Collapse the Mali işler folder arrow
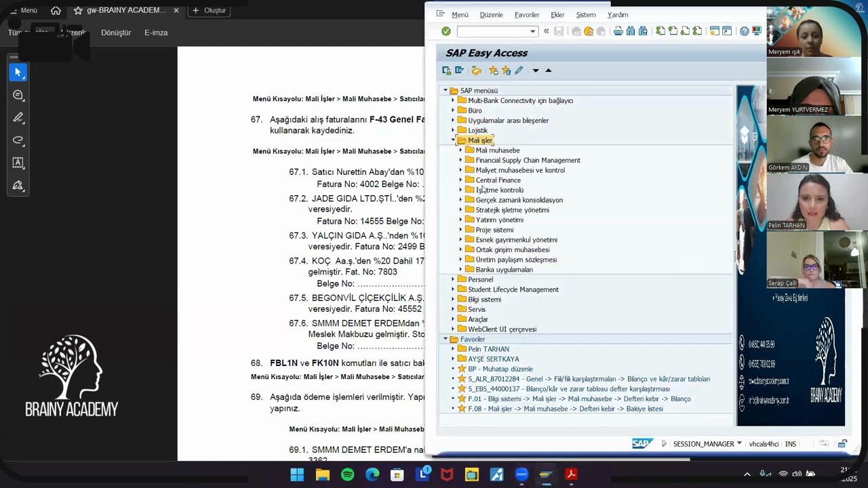 coord(454,140)
